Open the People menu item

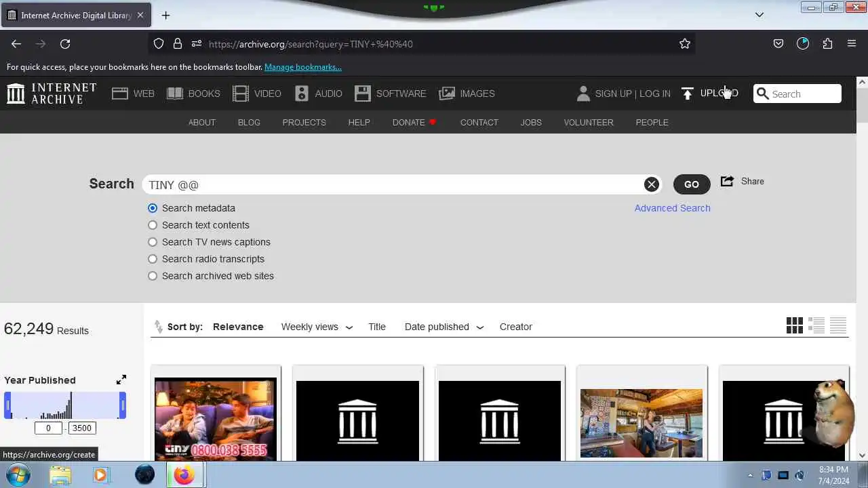coord(652,123)
